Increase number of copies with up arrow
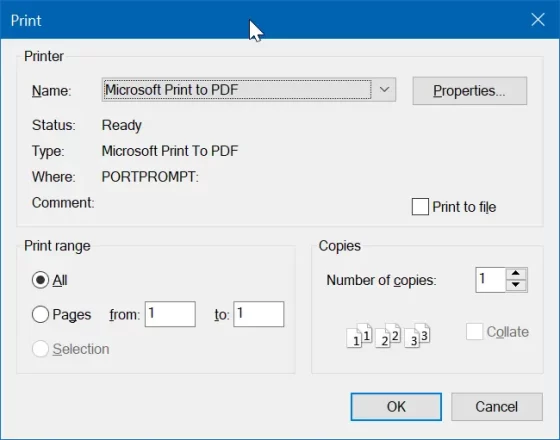The height and width of the screenshot is (440, 560). click(x=516, y=273)
